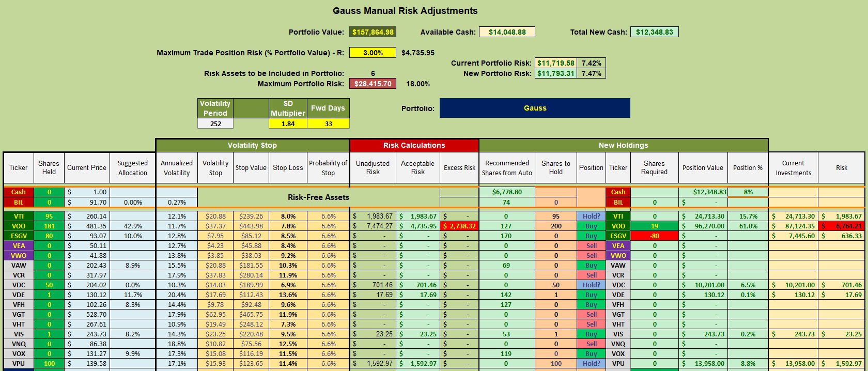Click the Suggested Allocation column header

pyautogui.click(x=133, y=167)
